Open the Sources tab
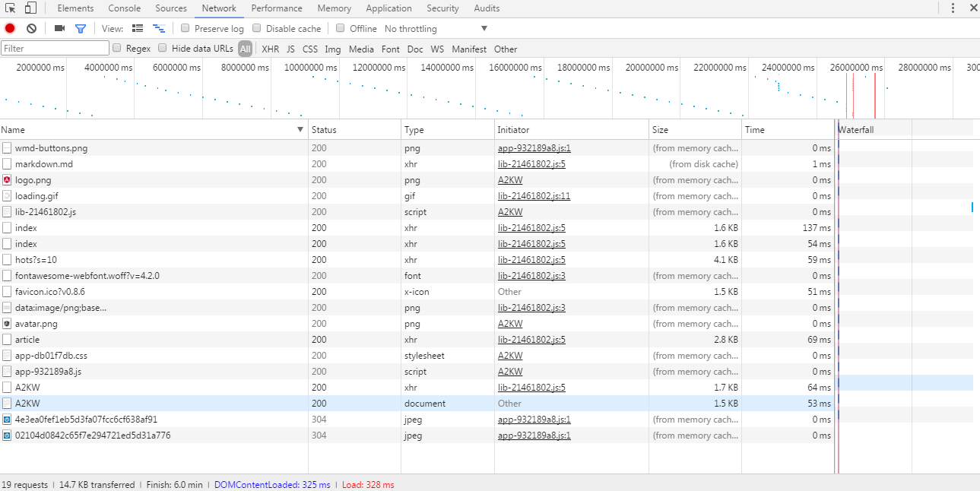 [x=171, y=8]
